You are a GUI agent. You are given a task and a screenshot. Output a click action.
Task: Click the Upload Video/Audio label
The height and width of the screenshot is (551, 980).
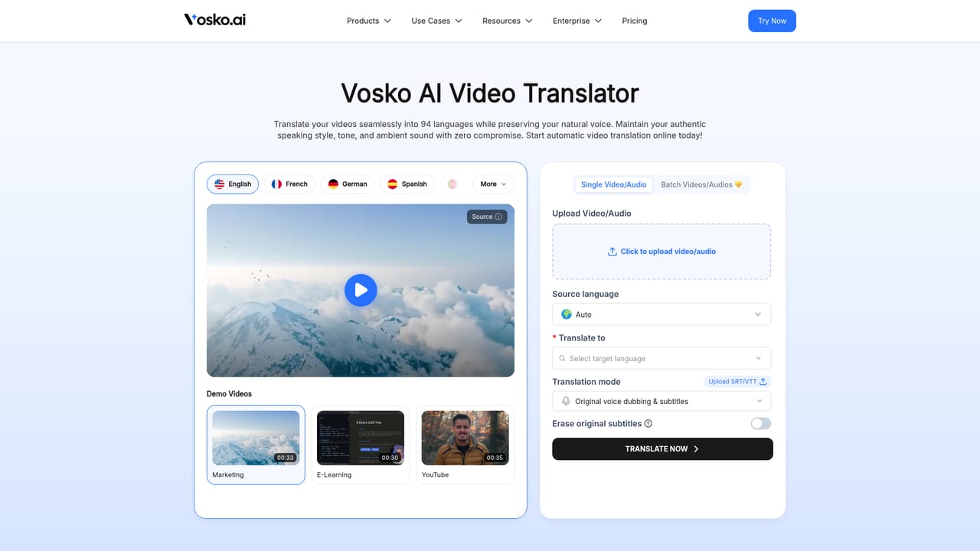click(592, 214)
